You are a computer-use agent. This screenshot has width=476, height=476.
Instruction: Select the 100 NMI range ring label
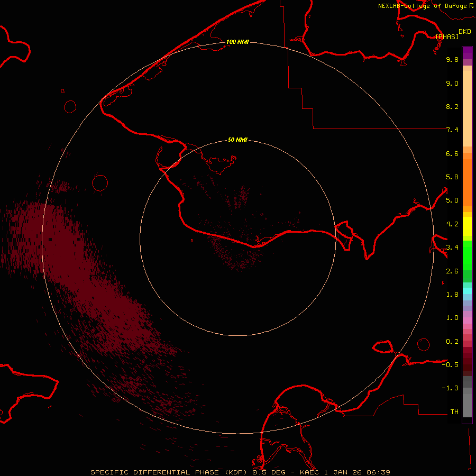[x=237, y=42]
